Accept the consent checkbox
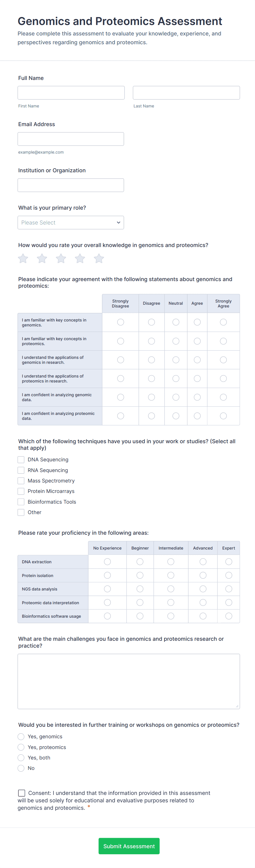The height and width of the screenshot is (868, 255). coord(22,793)
